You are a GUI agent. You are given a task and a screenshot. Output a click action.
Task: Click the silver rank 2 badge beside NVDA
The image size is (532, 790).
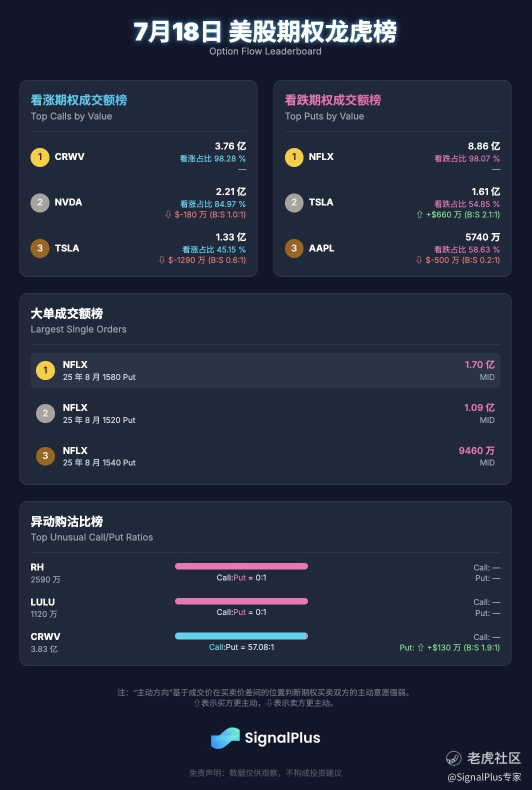tap(40, 202)
